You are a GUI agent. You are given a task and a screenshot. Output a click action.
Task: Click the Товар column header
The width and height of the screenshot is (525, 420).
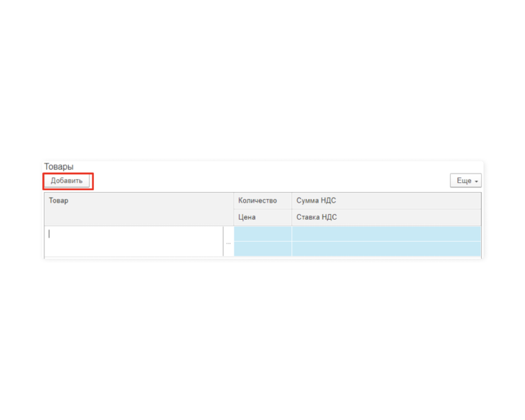point(139,209)
